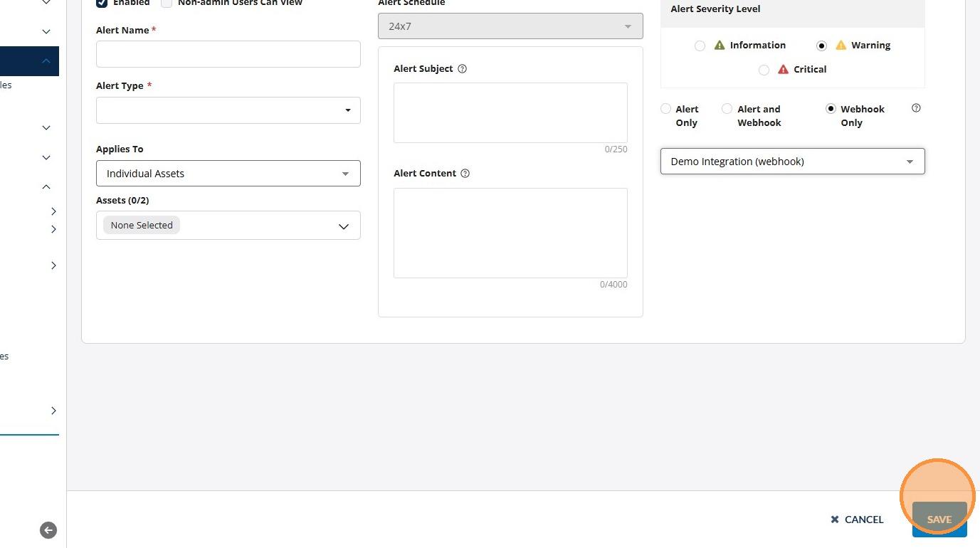Open the 24x7 Alert Schedule dropdown

(x=510, y=26)
